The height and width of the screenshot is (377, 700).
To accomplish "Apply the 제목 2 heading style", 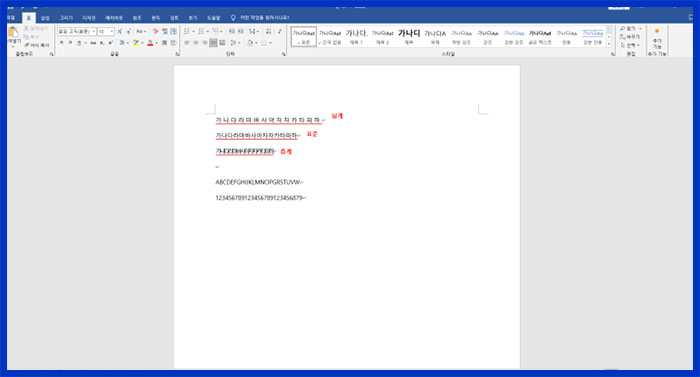I will pyautogui.click(x=382, y=37).
